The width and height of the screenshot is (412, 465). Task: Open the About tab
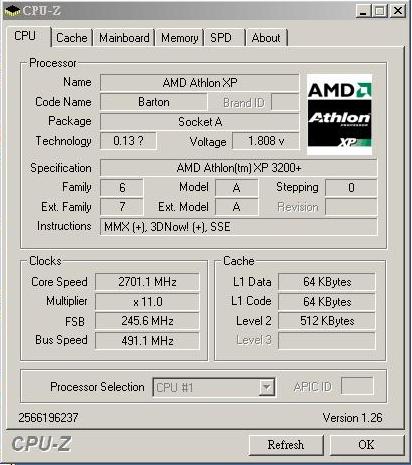tap(266, 38)
